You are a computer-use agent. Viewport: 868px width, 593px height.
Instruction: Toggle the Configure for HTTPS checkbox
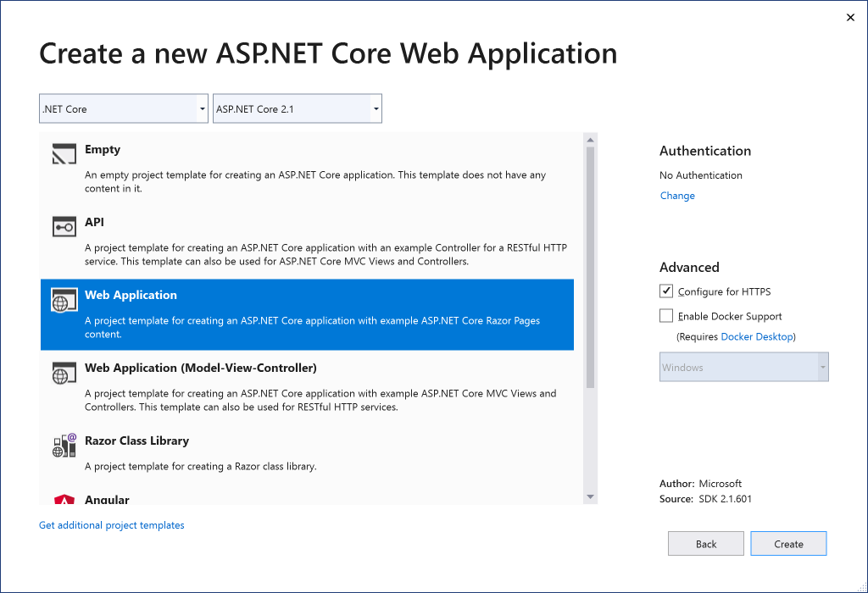[666, 291]
